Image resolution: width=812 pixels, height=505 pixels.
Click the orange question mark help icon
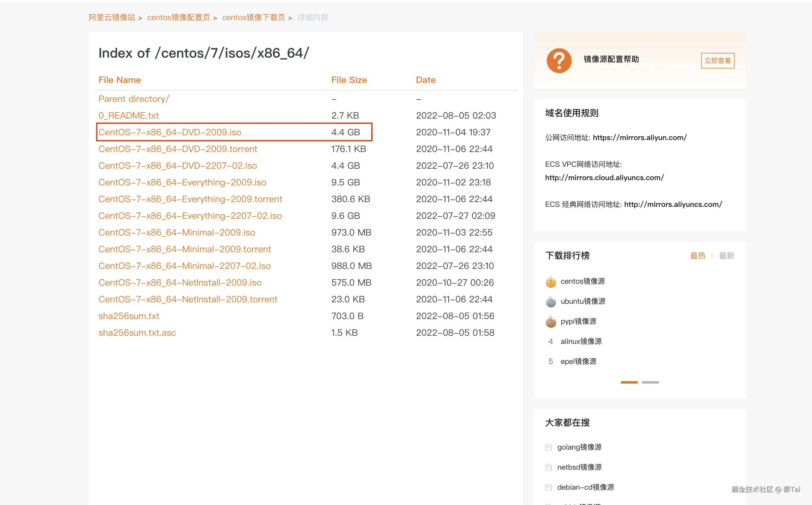[x=559, y=60]
